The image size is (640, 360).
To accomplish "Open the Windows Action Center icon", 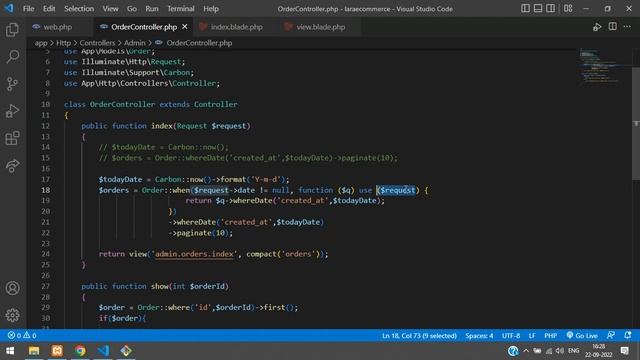I will point(624,351).
